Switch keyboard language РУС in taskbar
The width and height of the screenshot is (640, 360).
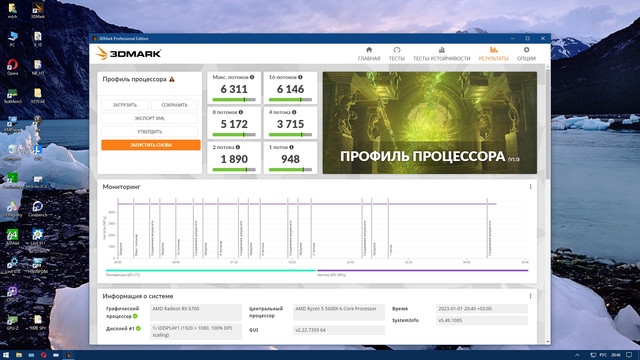pos(603,355)
